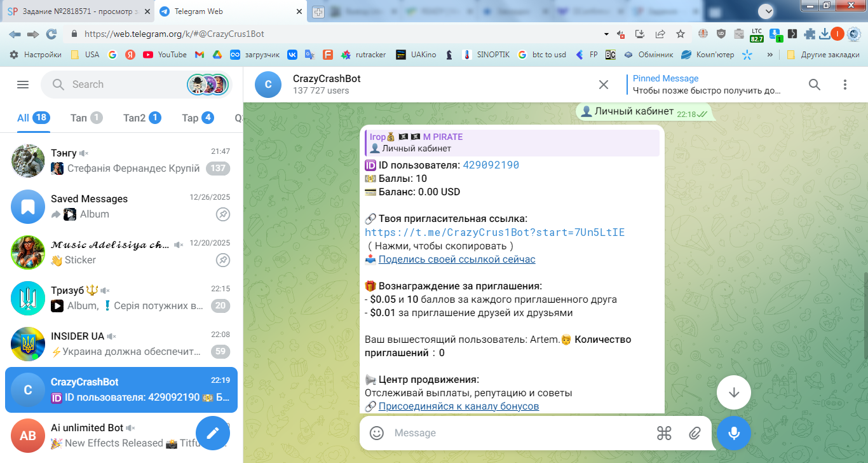
Task: Click the browser address bar URL
Action: (174, 34)
